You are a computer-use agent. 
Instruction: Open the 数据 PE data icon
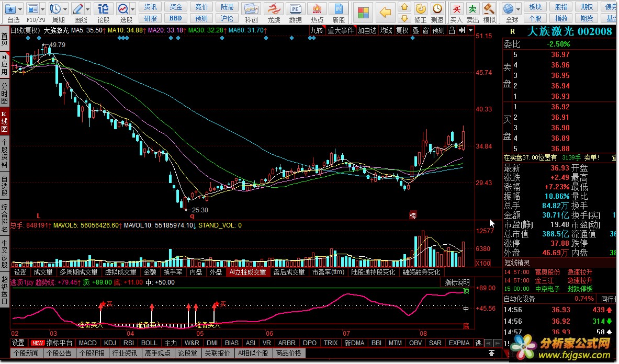tap(295, 9)
